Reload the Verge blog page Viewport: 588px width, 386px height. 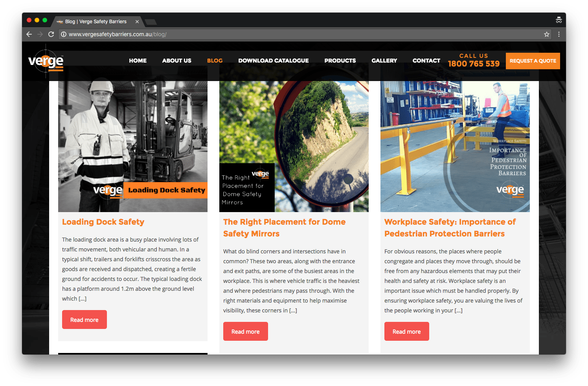[51, 34]
